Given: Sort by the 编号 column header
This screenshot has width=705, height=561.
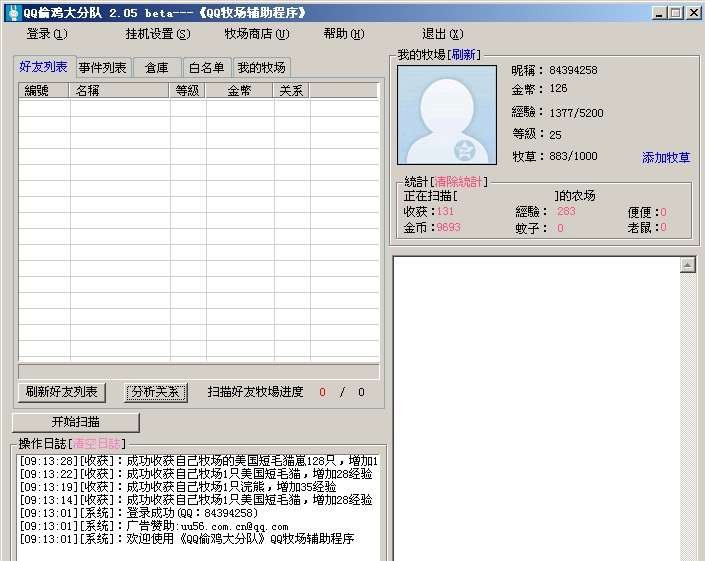Looking at the screenshot, I should 44,90.
